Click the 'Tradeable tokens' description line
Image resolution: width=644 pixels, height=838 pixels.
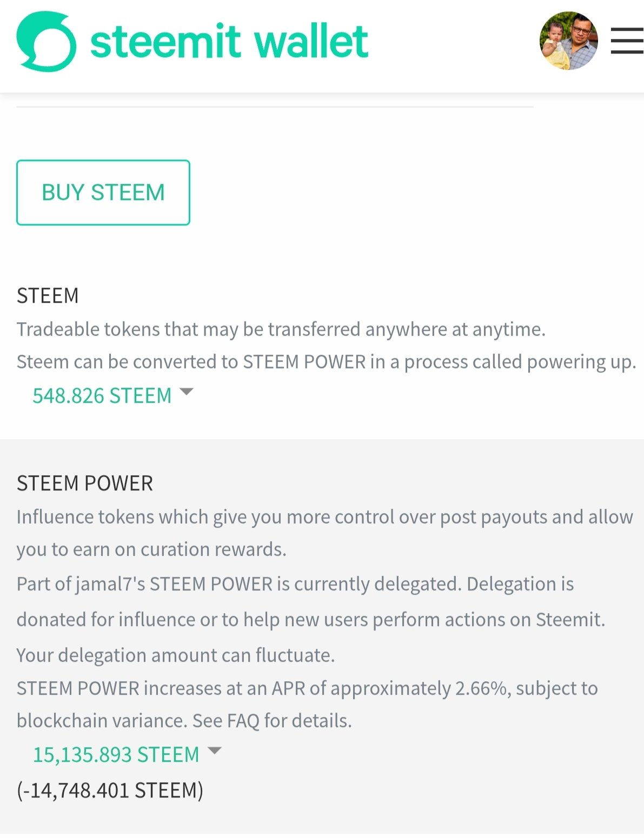click(x=281, y=329)
